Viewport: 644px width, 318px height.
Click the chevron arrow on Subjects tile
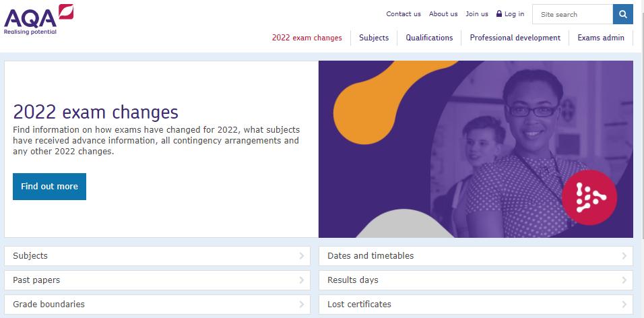(x=302, y=256)
